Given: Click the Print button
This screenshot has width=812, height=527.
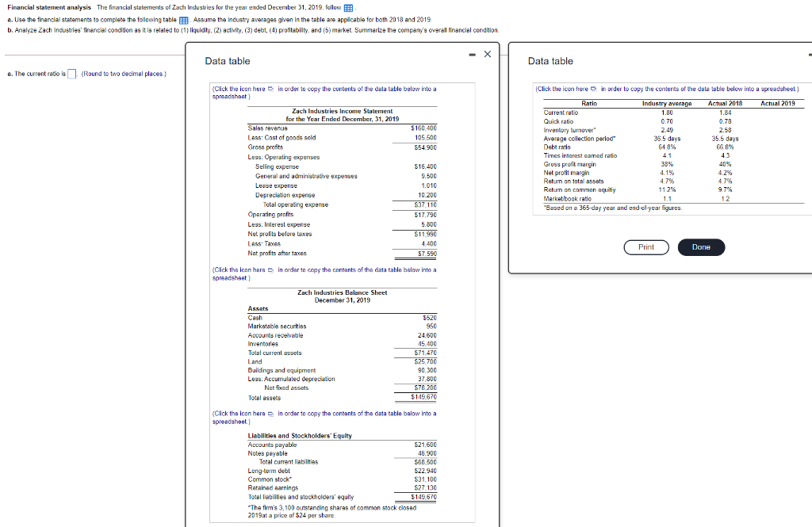Looking at the screenshot, I should click(645, 246).
